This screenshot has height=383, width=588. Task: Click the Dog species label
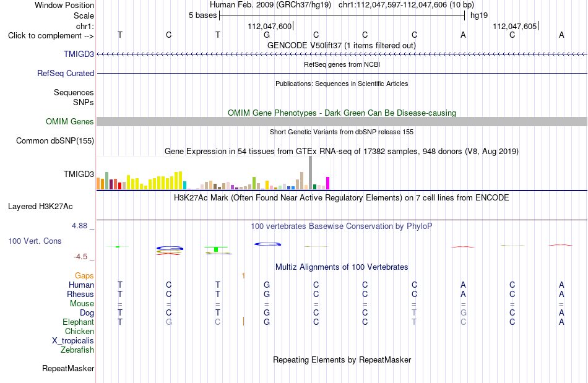coord(87,312)
